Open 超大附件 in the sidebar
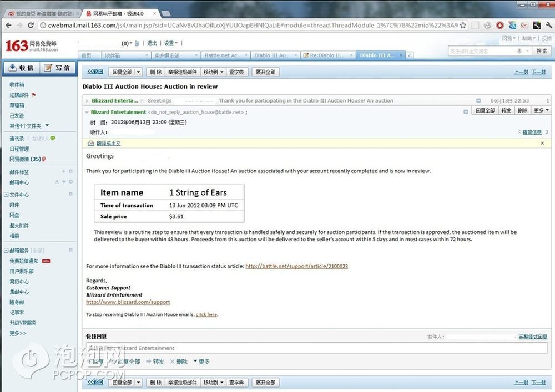This screenshot has height=392, width=555. (x=19, y=226)
